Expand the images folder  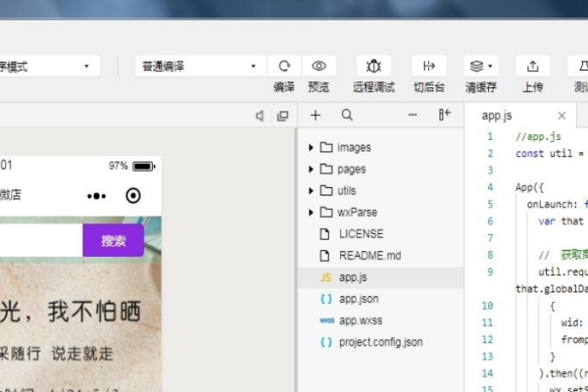[x=380, y=147]
